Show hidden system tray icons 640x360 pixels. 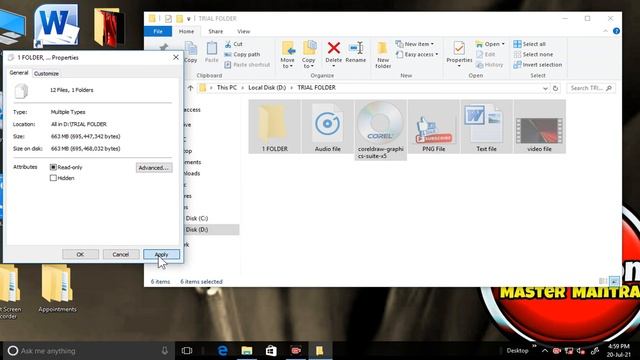click(545, 351)
